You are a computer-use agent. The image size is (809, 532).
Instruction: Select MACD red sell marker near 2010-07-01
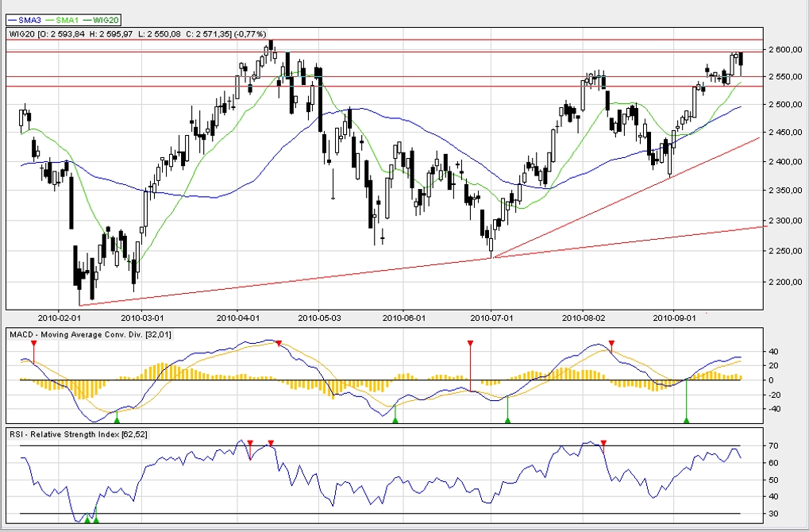click(470, 343)
